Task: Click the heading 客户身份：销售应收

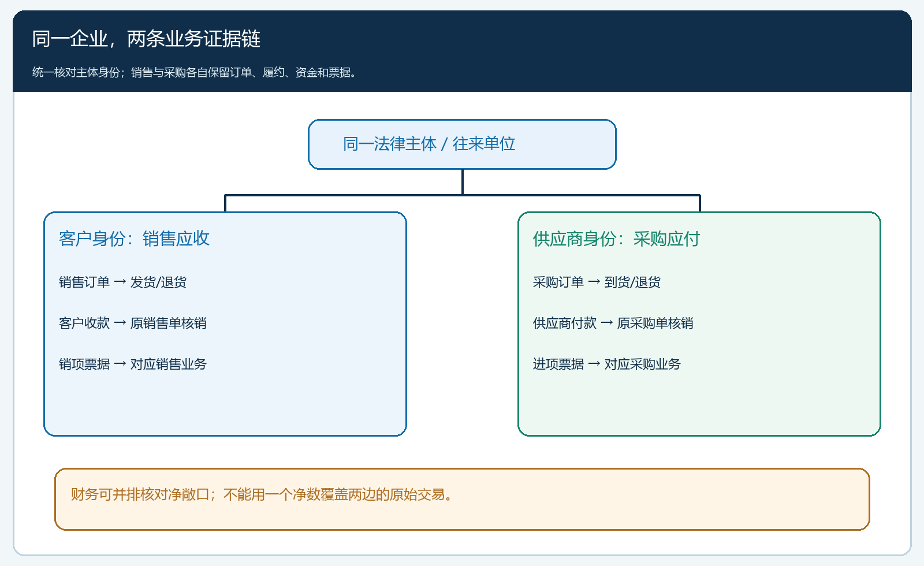Action: pyautogui.click(x=134, y=239)
